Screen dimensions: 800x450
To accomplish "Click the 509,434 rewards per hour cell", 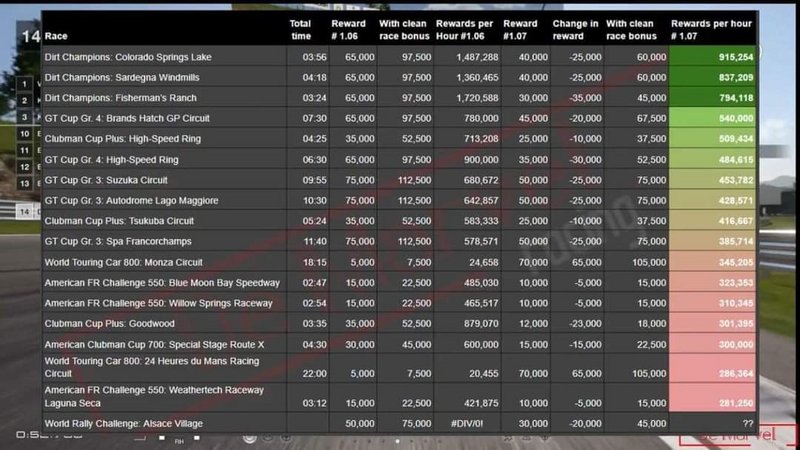I will pyautogui.click(x=712, y=139).
